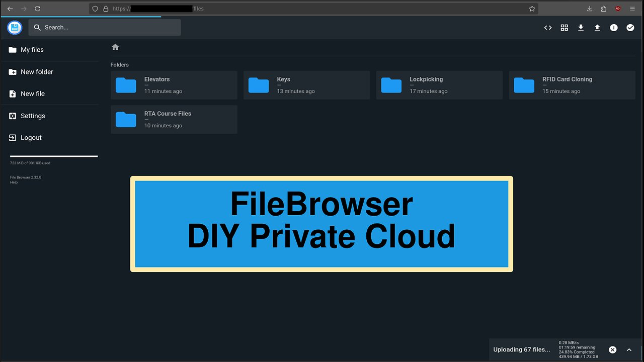Open the File Browser 2.32.0 version link

pyautogui.click(x=26, y=177)
